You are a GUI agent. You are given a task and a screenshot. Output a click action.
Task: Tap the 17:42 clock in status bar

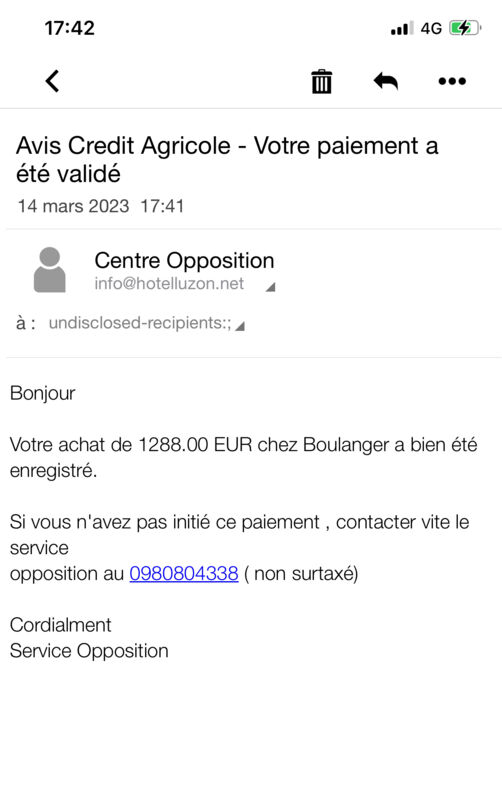pos(69,28)
